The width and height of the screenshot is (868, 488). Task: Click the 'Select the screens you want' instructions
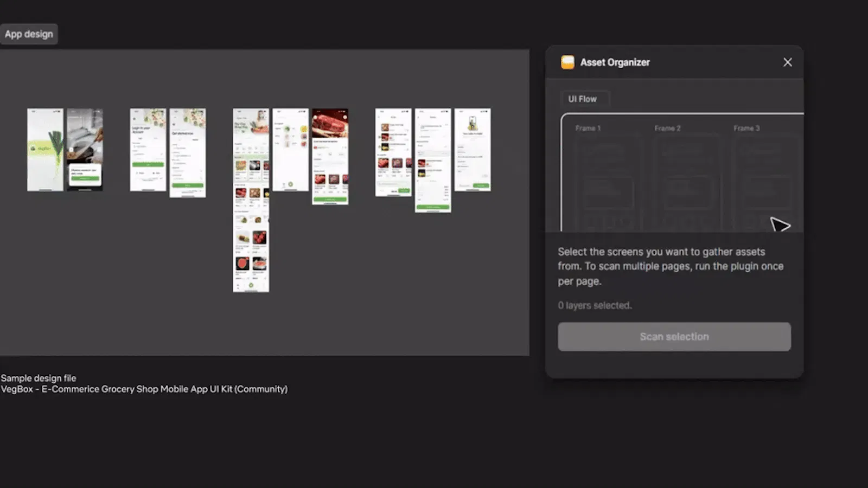[x=671, y=266]
